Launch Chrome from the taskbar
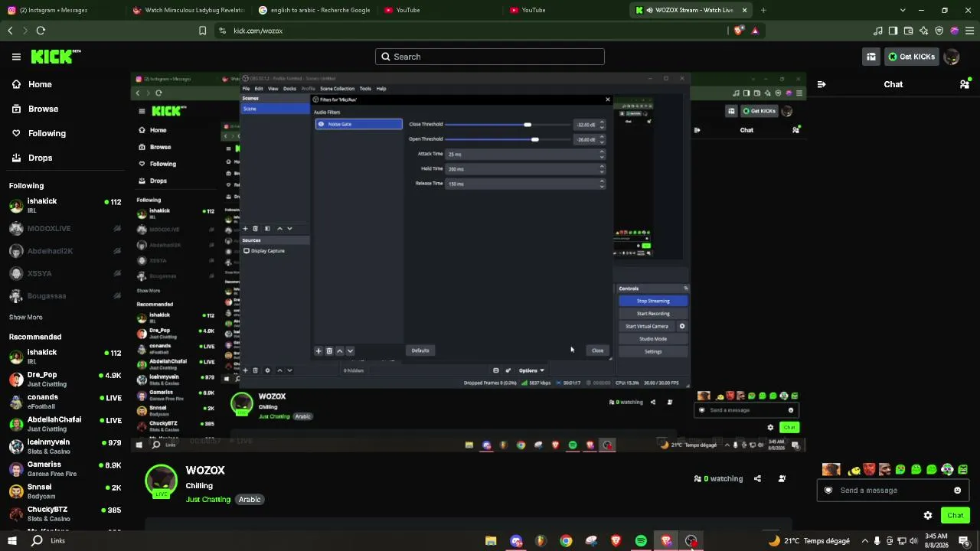The height and width of the screenshot is (551, 980). 566,541
